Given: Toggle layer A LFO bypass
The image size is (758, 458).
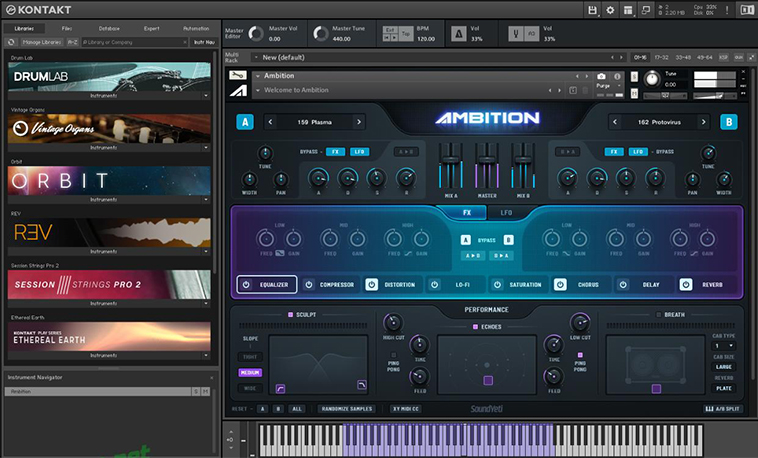Looking at the screenshot, I should 359,152.
